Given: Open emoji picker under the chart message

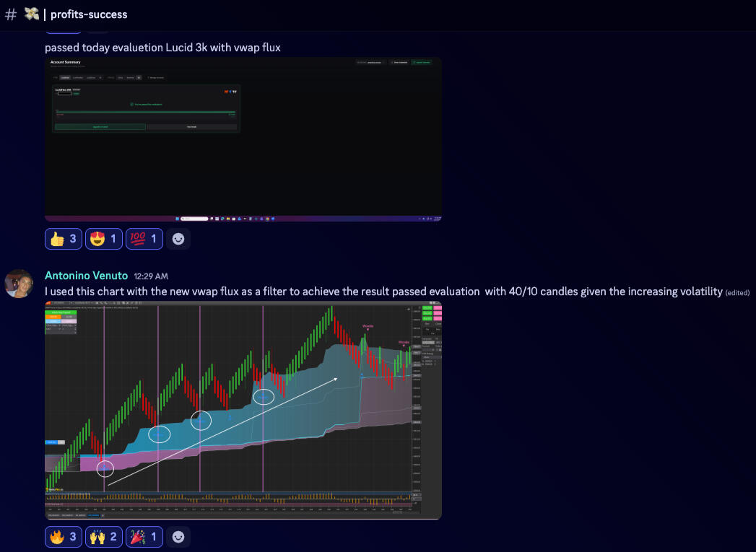Looking at the screenshot, I should point(178,537).
